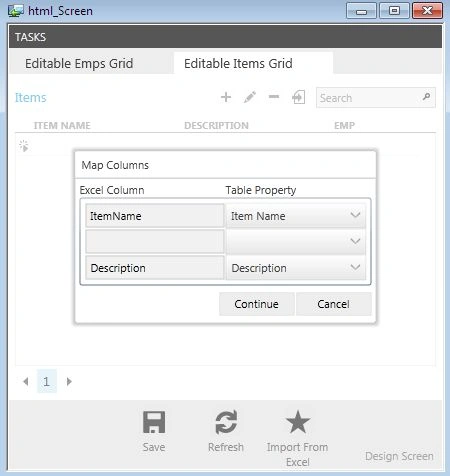Click the pencil edit item icon
This screenshot has width=450, height=476.
tap(250, 97)
